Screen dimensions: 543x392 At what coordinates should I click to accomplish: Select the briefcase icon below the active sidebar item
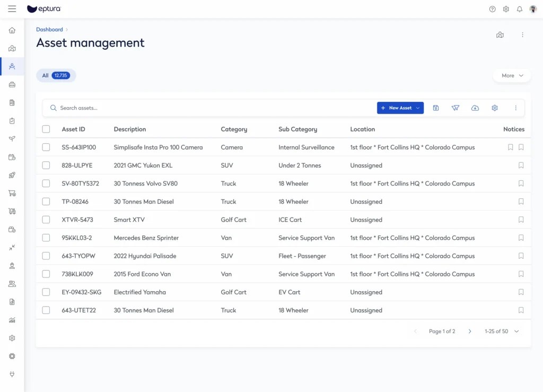[x=12, y=84]
